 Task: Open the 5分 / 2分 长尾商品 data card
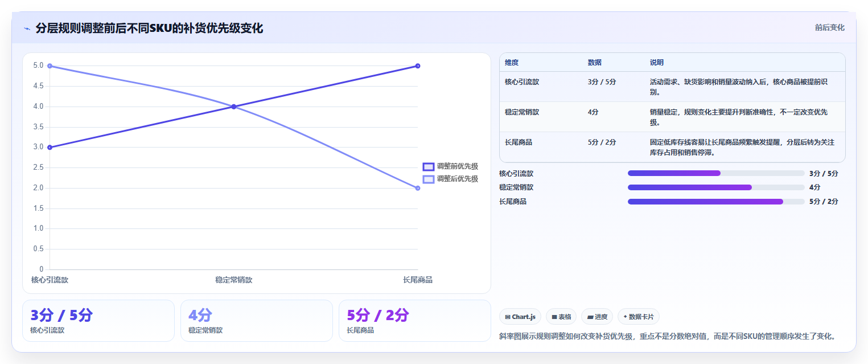414,321
